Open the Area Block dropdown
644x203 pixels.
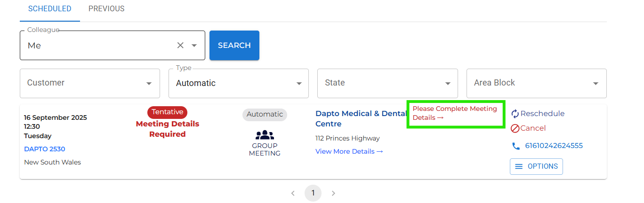click(596, 84)
